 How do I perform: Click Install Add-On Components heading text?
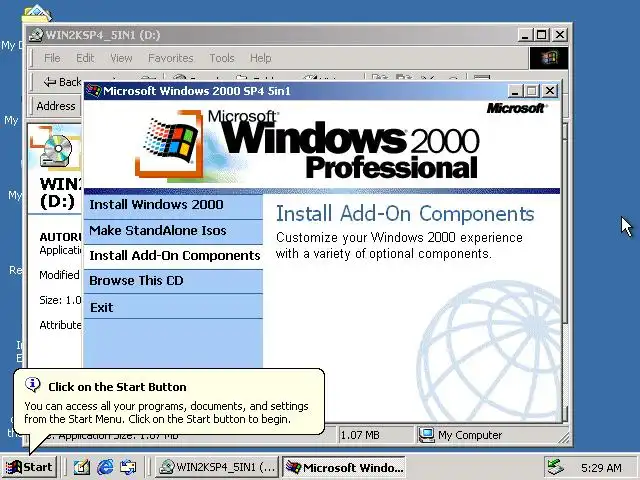click(x=405, y=213)
